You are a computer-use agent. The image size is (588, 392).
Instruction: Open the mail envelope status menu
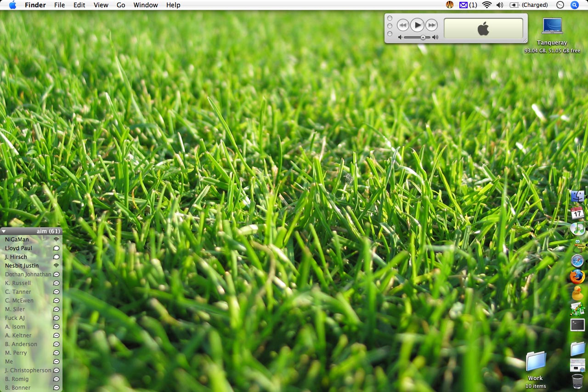468,5
